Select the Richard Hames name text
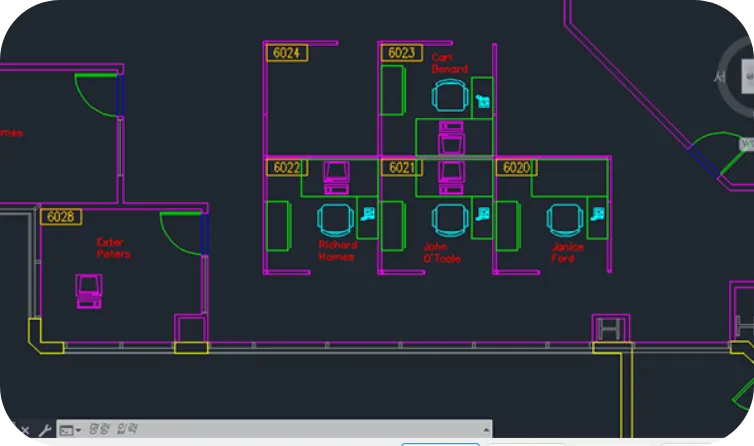 coord(338,251)
